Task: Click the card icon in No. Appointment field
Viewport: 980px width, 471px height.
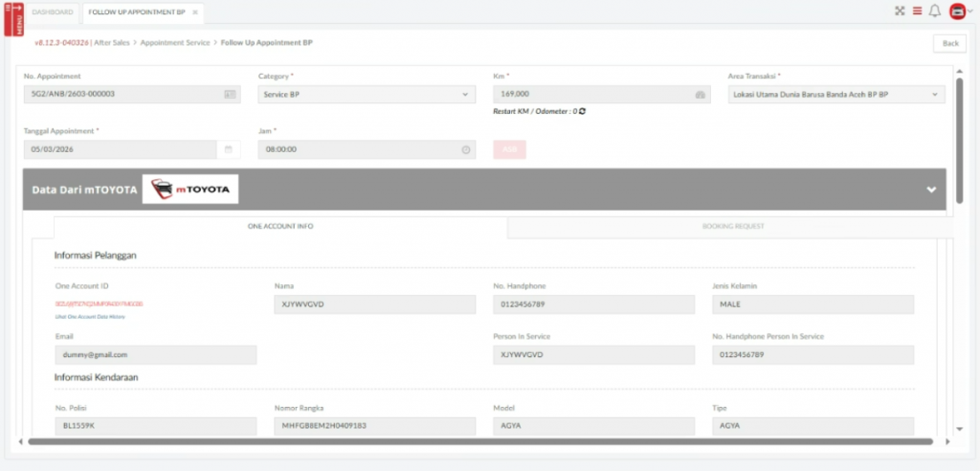Action: tap(230, 95)
